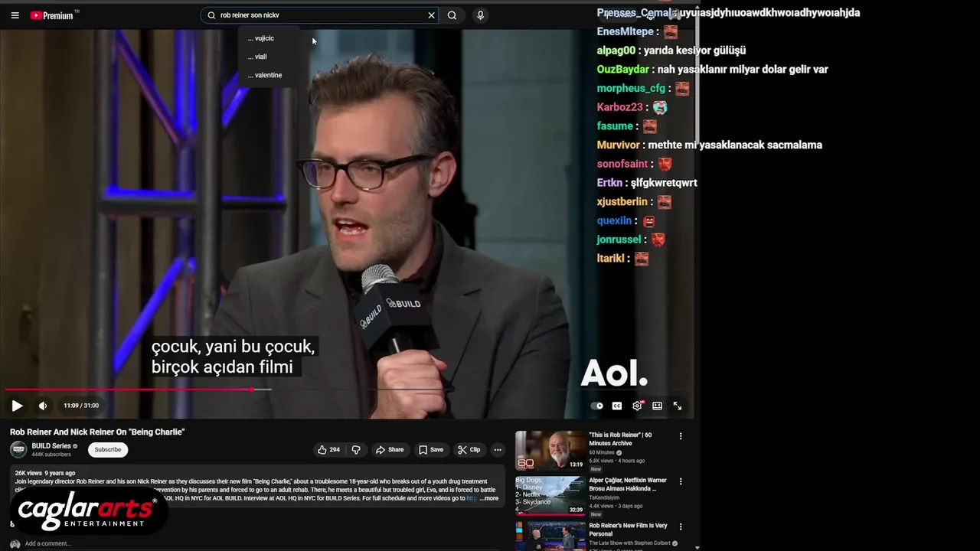Open the '"This is Rob Reiner" | 60 Minutes Archive' title
The image size is (980, 551).
620,439
